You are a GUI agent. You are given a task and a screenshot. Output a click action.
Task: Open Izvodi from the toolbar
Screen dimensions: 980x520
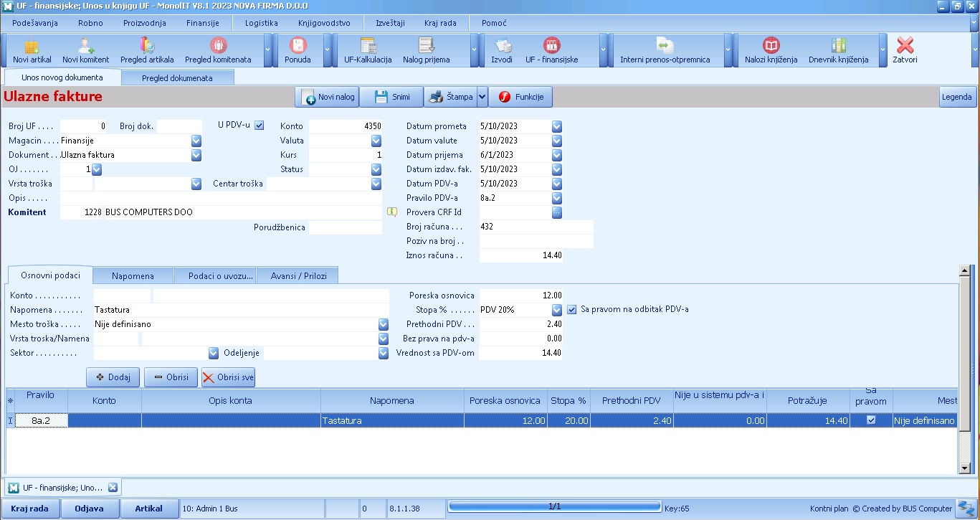(x=503, y=51)
